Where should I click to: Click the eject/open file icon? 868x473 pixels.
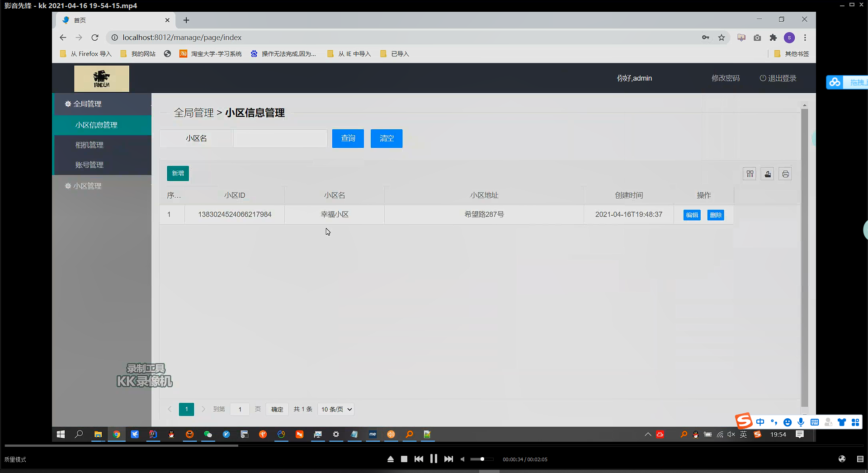point(391,459)
